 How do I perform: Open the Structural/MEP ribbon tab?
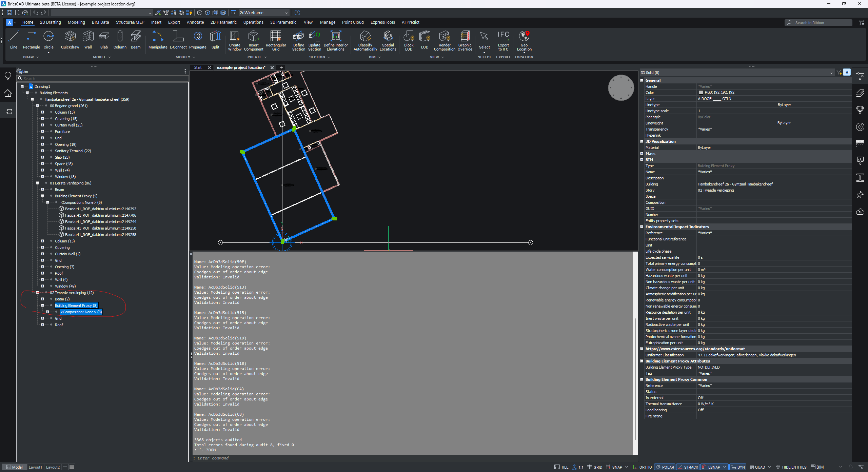click(130, 22)
